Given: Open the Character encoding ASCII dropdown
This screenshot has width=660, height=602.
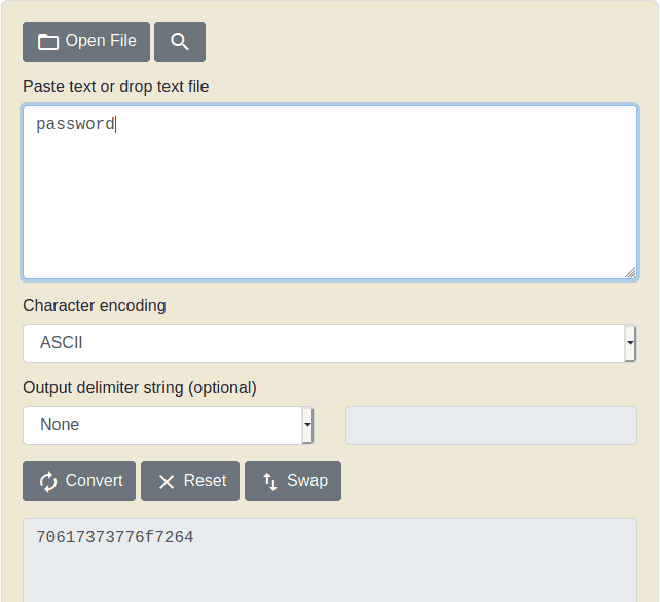Looking at the screenshot, I should point(329,343).
